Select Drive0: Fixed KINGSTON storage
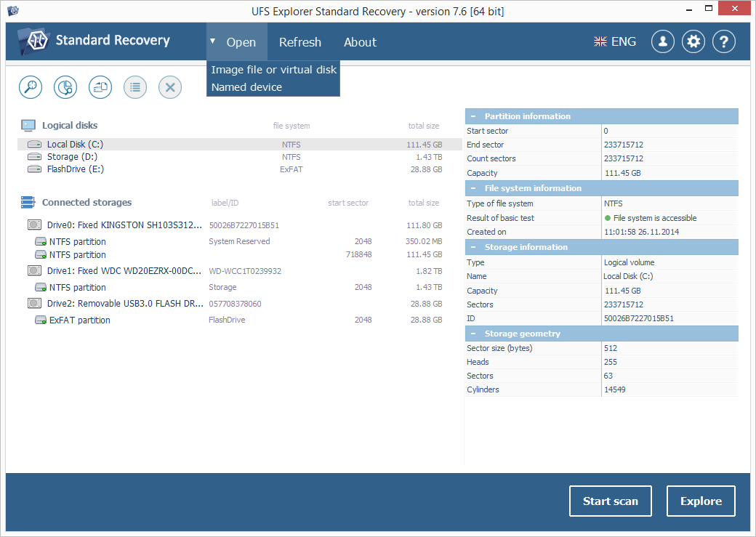756x537 pixels. coord(239,225)
